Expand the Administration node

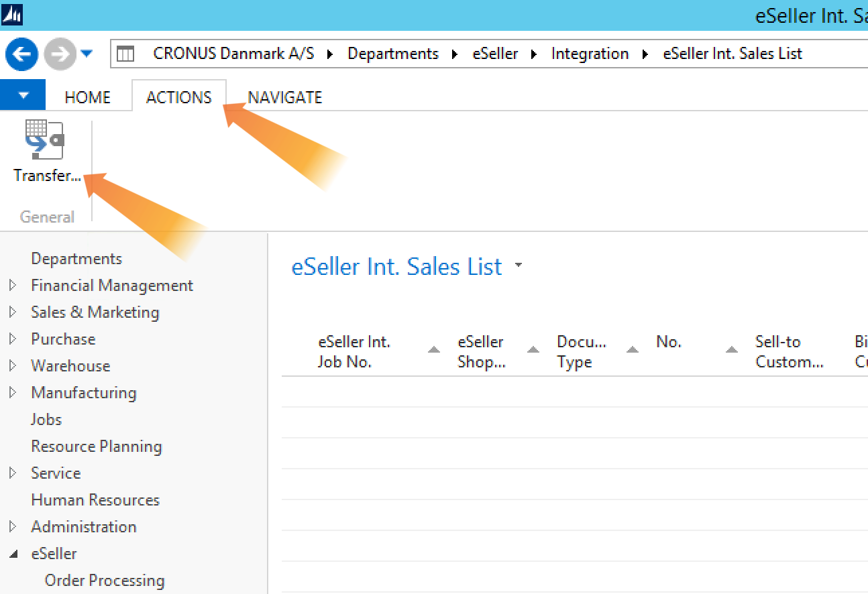click(x=13, y=527)
